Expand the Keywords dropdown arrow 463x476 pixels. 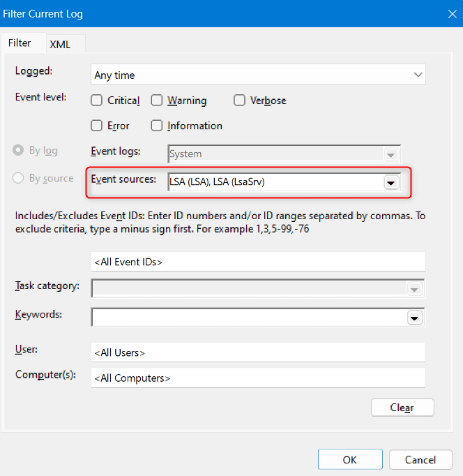(x=414, y=318)
